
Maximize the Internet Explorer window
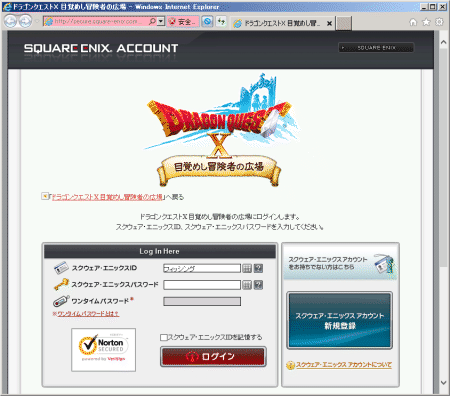433,6
